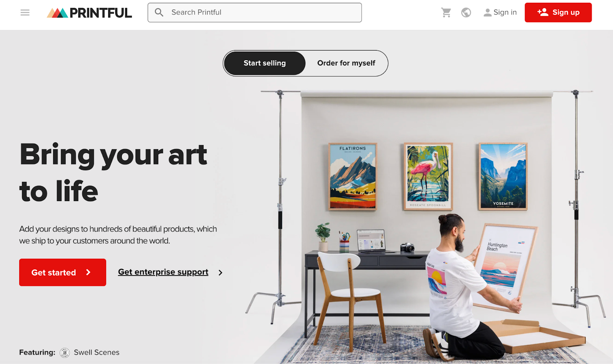Click the Sign in link
The height and width of the screenshot is (364, 613).
(x=500, y=13)
